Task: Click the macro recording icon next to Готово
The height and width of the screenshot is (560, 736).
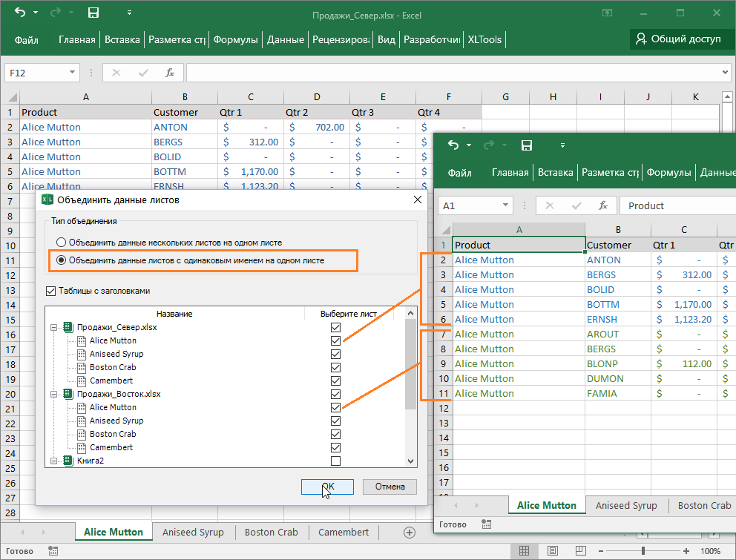Action: [x=52, y=550]
